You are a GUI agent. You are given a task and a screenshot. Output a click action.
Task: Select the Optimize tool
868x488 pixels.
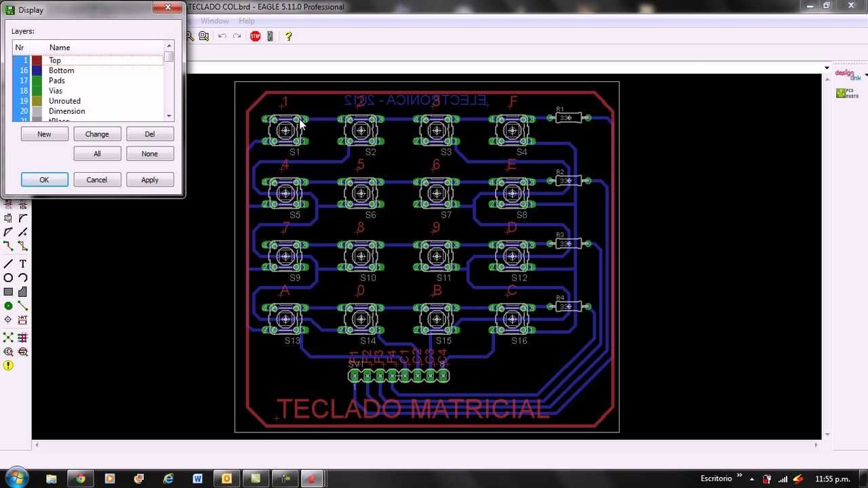click(x=23, y=232)
